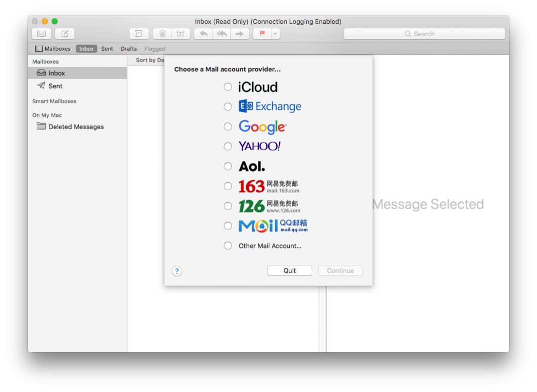The image size is (537, 392).
Task: Open help with question mark button
Action: (177, 271)
